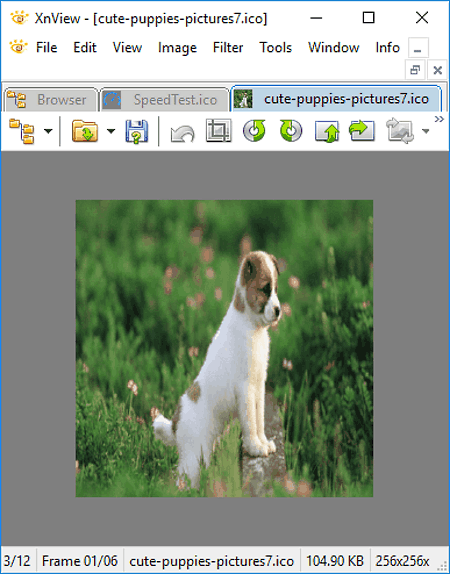Expand dropdown arrow next to Browser icon
The height and width of the screenshot is (574, 450).
[48, 131]
